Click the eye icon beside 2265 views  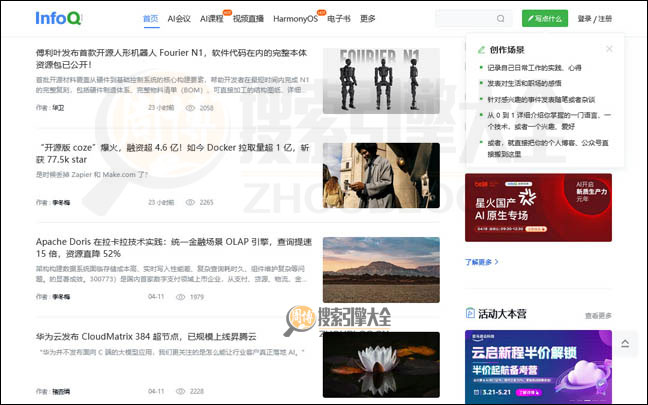[x=190, y=202]
